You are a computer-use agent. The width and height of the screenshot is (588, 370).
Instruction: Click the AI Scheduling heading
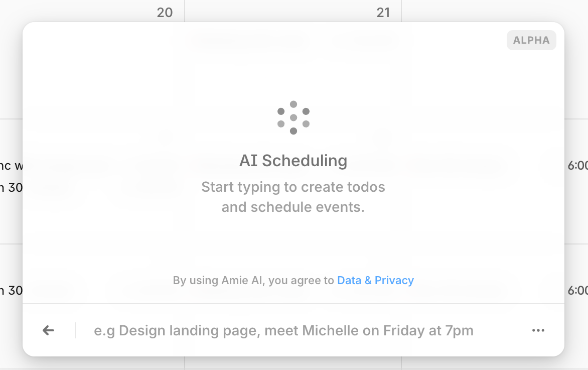tap(293, 161)
